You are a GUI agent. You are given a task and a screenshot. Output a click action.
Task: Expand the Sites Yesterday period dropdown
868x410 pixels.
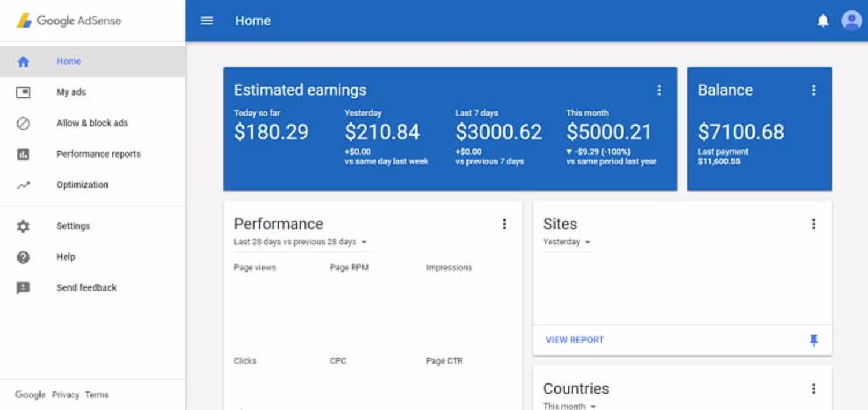point(567,242)
